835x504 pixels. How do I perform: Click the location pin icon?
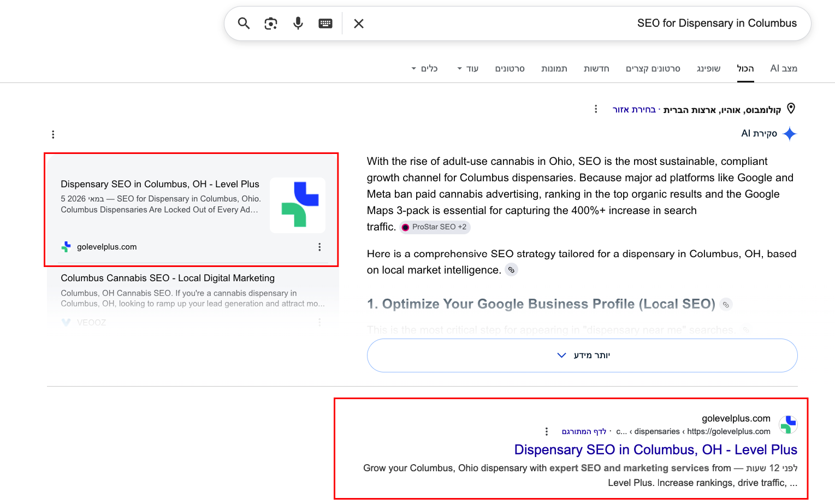[791, 109]
